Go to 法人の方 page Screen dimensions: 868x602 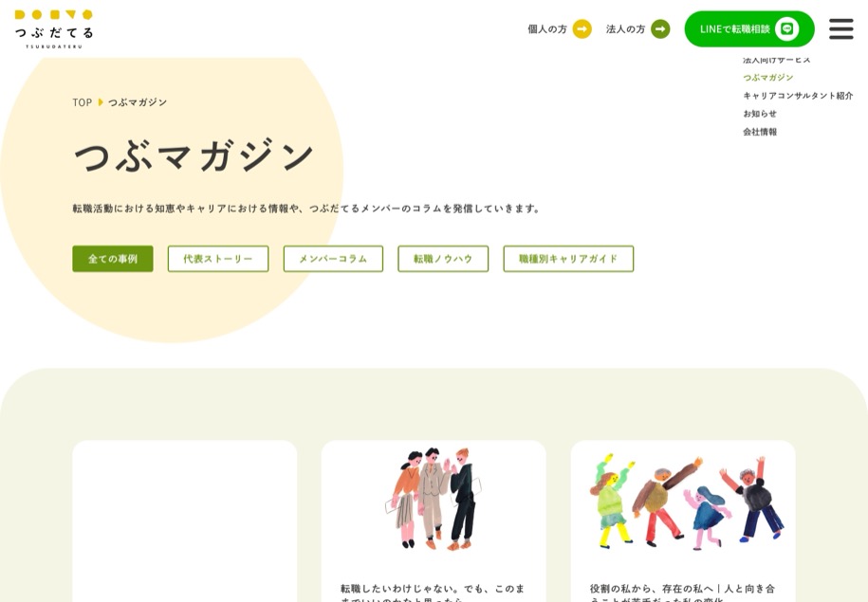pyautogui.click(x=637, y=28)
